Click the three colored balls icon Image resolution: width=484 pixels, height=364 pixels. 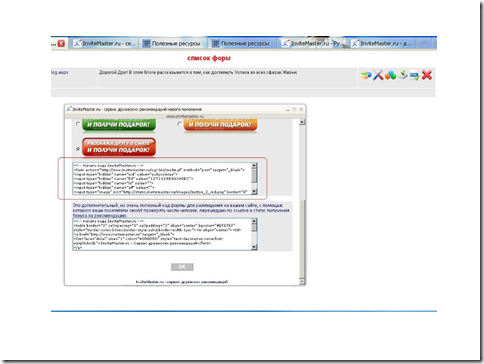click(390, 76)
